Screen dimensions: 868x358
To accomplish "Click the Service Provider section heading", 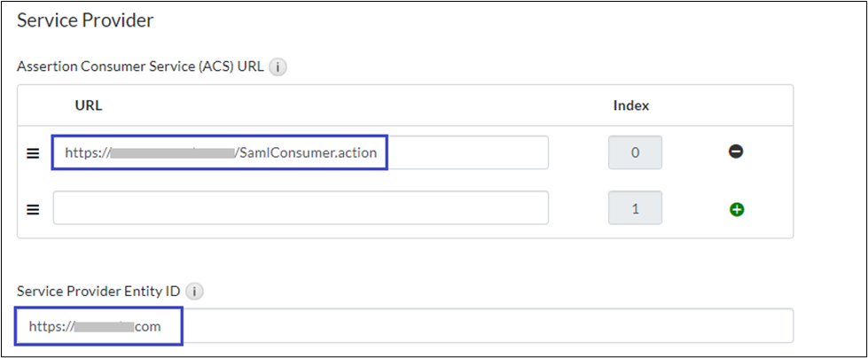I will point(85,20).
